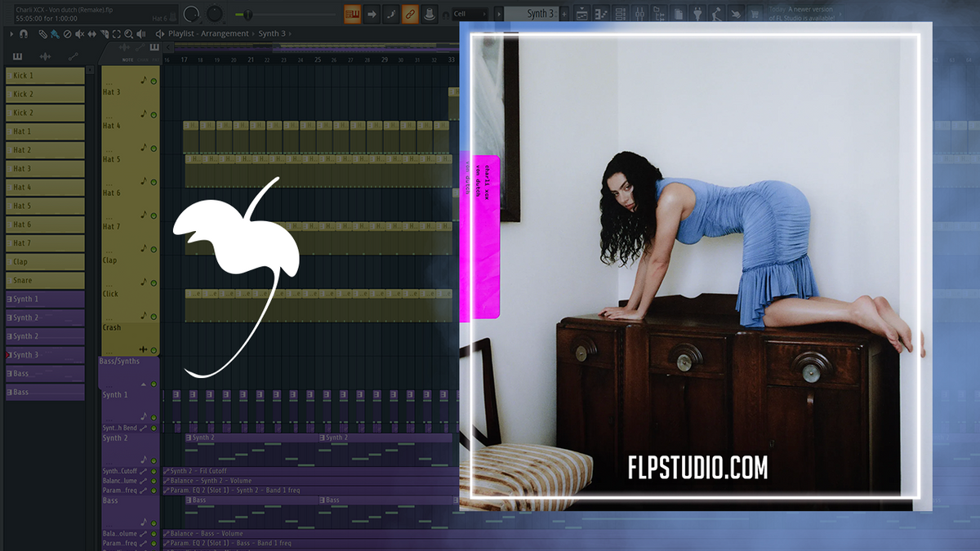Open the Mixer panel icon in top toolbar
Image resolution: width=980 pixels, height=551 pixels.
tap(639, 13)
